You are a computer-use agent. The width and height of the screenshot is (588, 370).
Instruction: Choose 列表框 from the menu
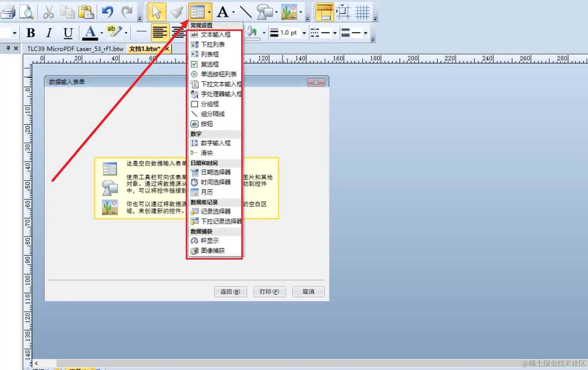pyautogui.click(x=215, y=55)
